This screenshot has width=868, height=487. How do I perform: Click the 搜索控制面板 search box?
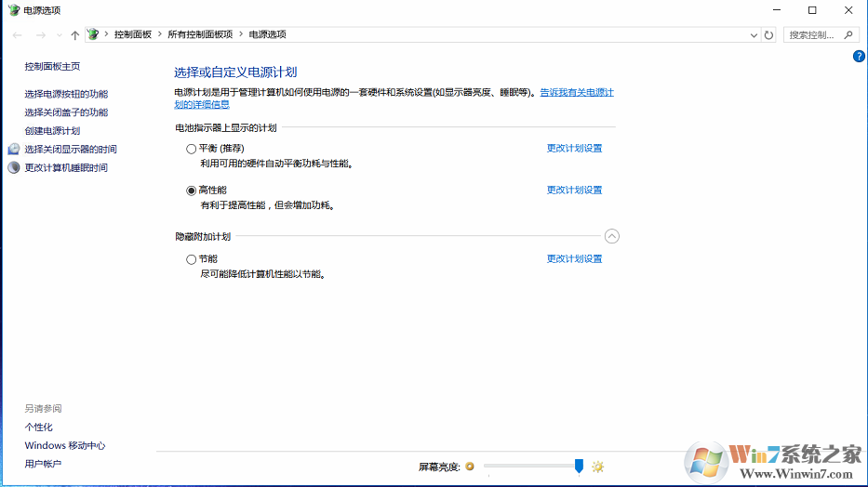pos(813,34)
